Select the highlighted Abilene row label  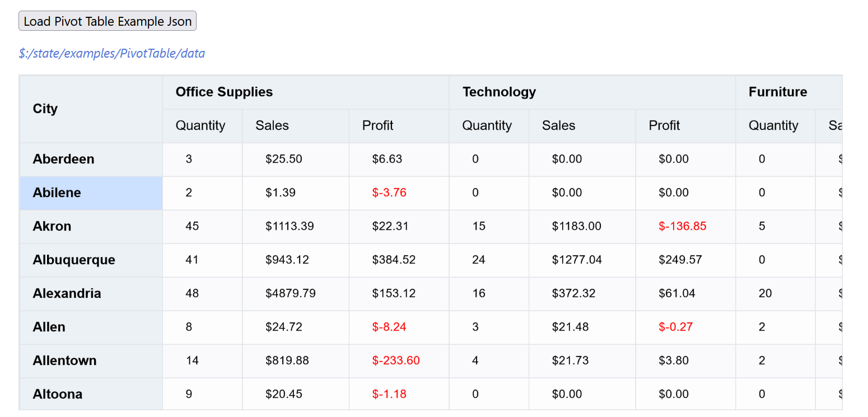[57, 193]
